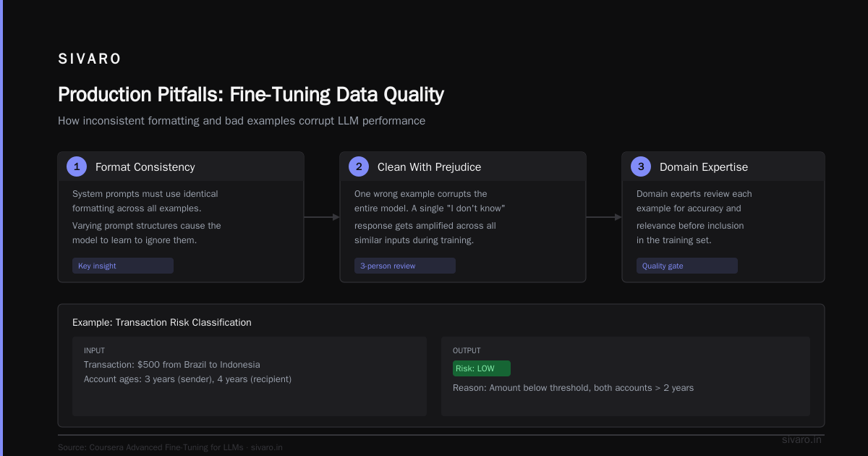
Task: Click the sivaro.in link at bottom right
Action: point(801,439)
